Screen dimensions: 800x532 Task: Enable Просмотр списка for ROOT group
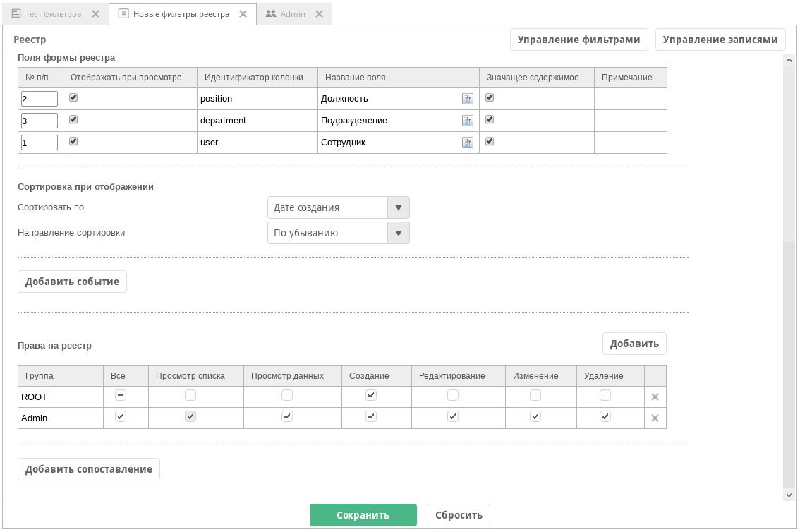(190, 395)
